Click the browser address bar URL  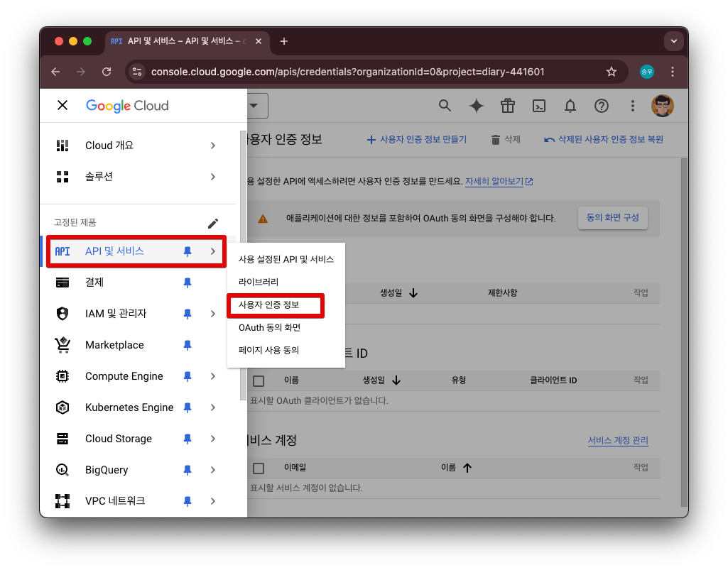(348, 72)
